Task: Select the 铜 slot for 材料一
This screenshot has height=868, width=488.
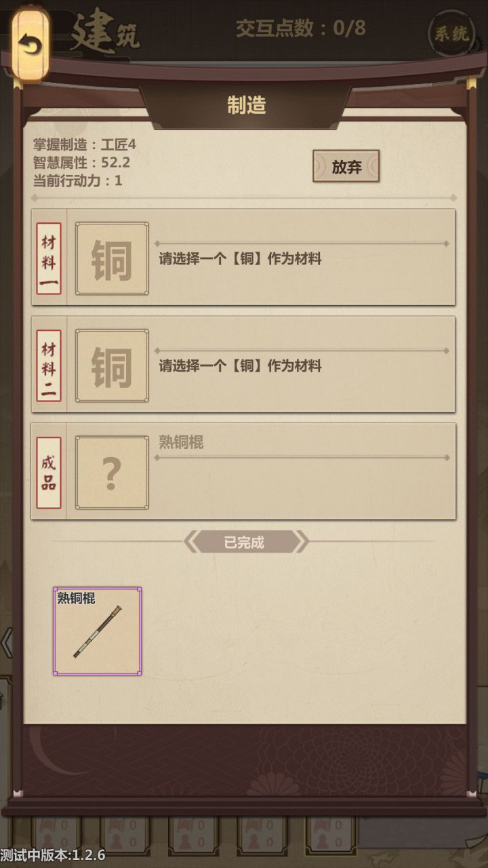Action: tap(112, 258)
